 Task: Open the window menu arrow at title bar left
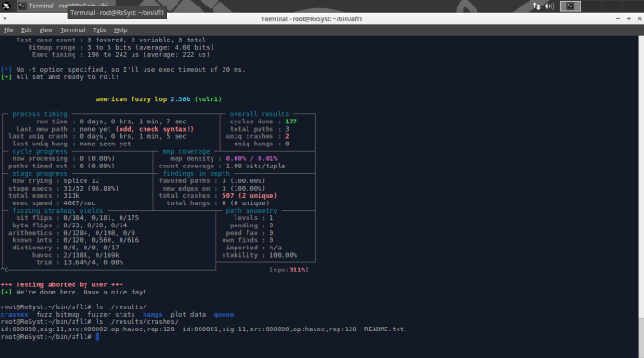click(x=5, y=19)
